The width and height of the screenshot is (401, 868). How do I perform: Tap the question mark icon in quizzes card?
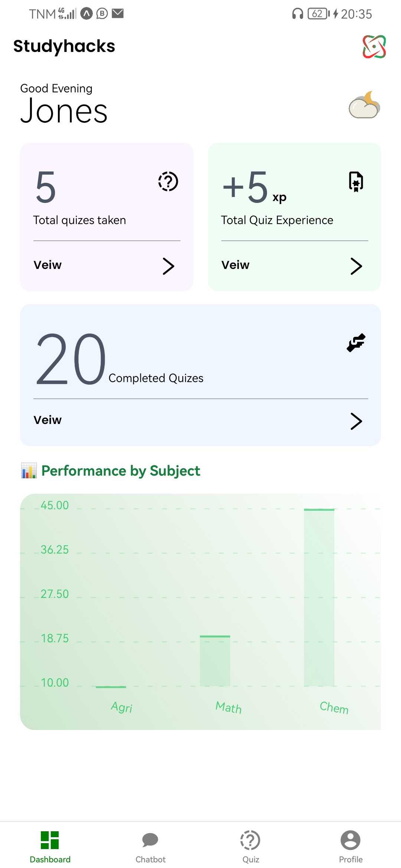coord(168,181)
